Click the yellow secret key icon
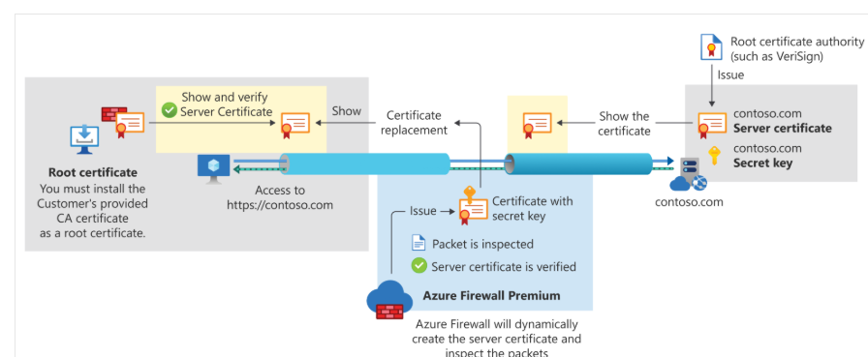 coord(715,156)
